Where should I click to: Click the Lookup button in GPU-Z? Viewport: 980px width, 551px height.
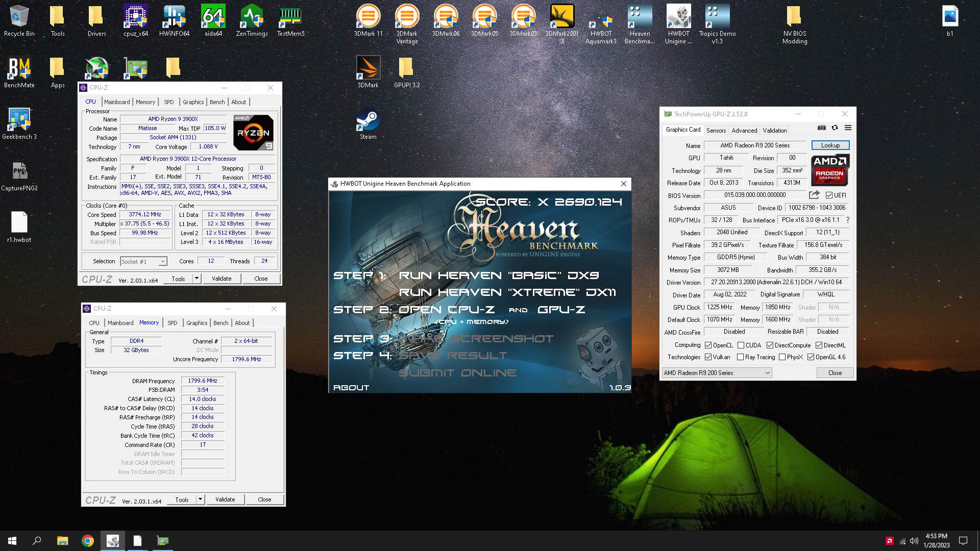830,145
